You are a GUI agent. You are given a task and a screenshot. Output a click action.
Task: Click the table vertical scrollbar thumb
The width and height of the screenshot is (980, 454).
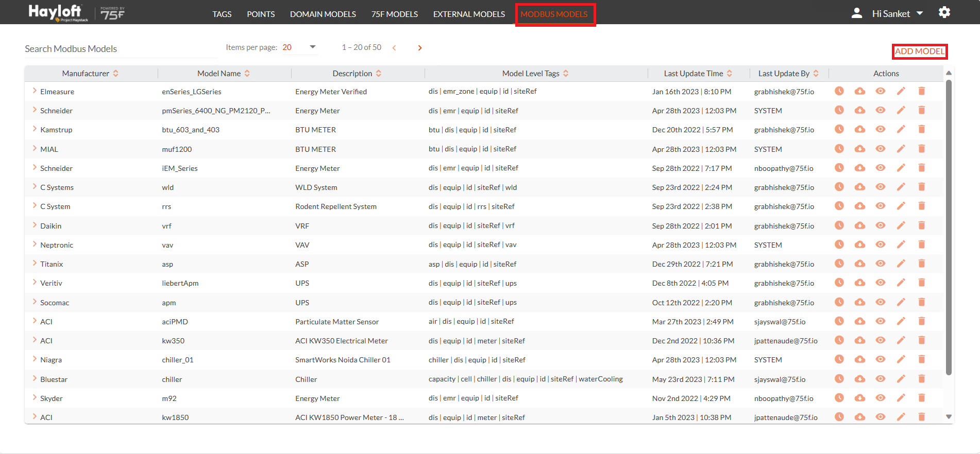[x=949, y=227]
